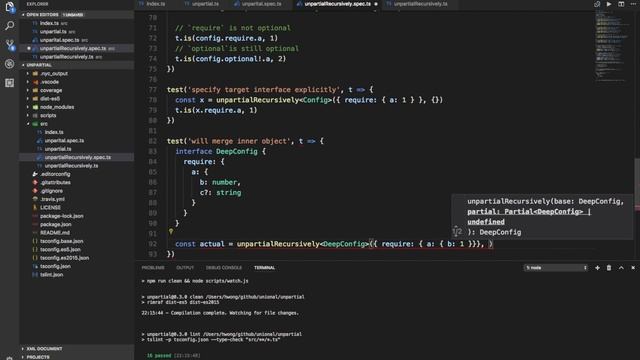Click the run (play) icon in editor title

(609, 4)
